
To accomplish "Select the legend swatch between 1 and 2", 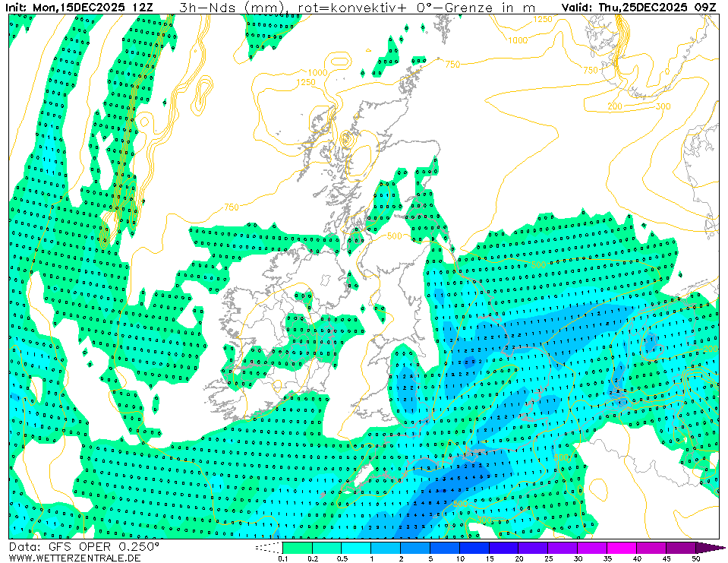I will [386, 547].
